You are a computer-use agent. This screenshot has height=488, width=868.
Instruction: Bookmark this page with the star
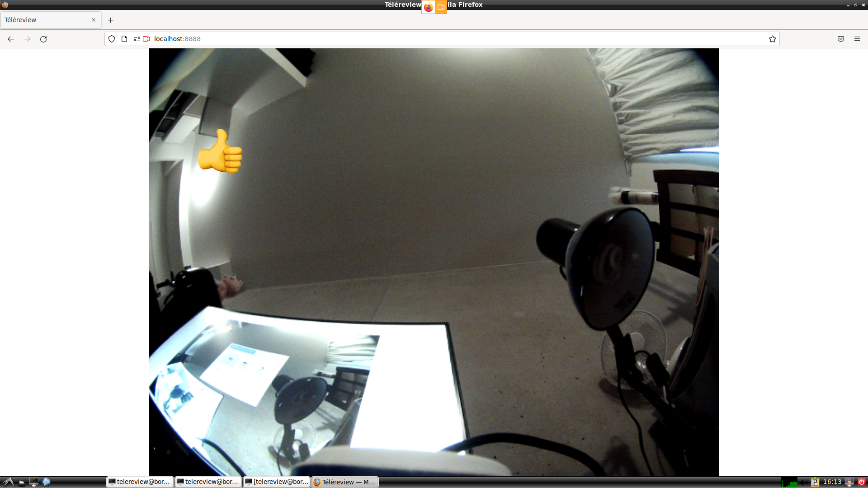pos(772,39)
